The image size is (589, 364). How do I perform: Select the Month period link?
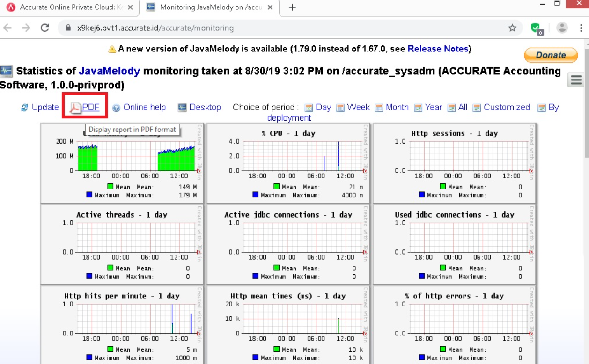coord(397,108)
